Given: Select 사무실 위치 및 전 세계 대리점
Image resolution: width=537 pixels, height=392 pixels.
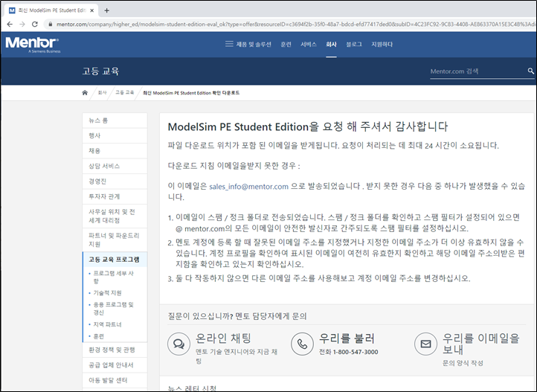Looking at the screenshot, I should [115, 216].
